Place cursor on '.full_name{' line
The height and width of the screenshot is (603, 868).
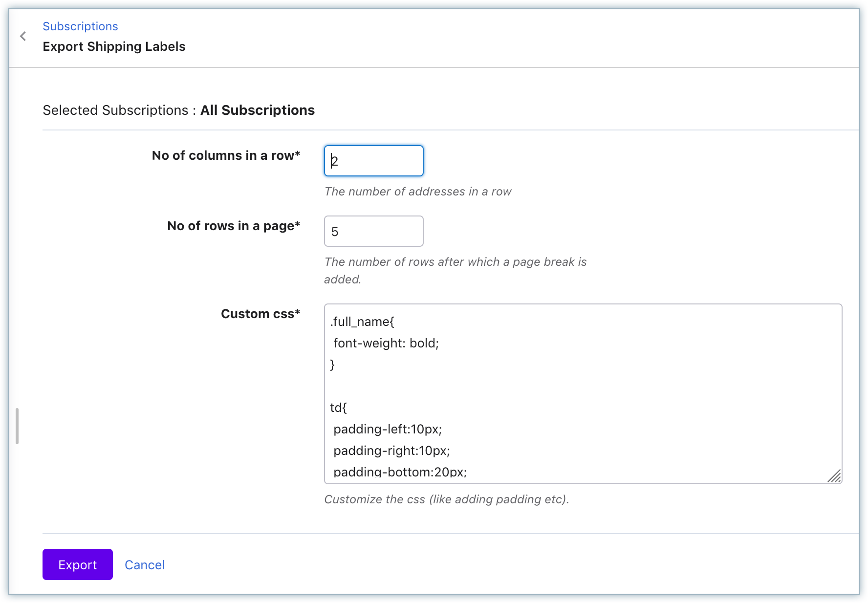(362, 322)
